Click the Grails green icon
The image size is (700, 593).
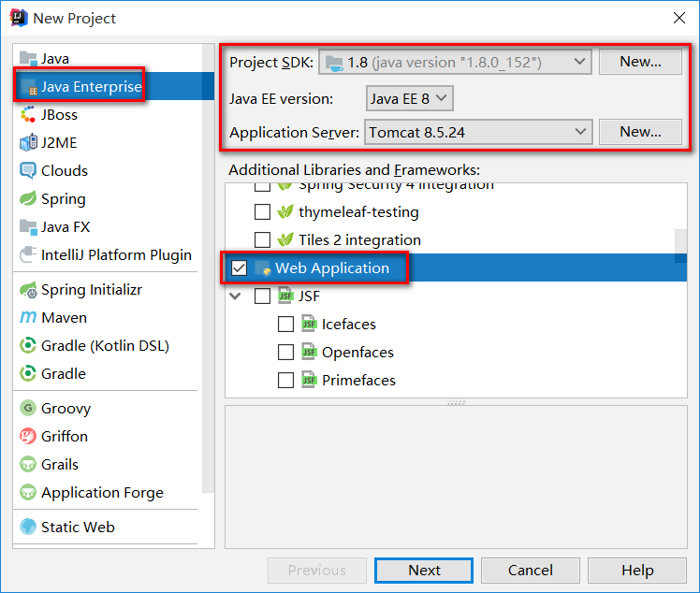coord(28,465)
